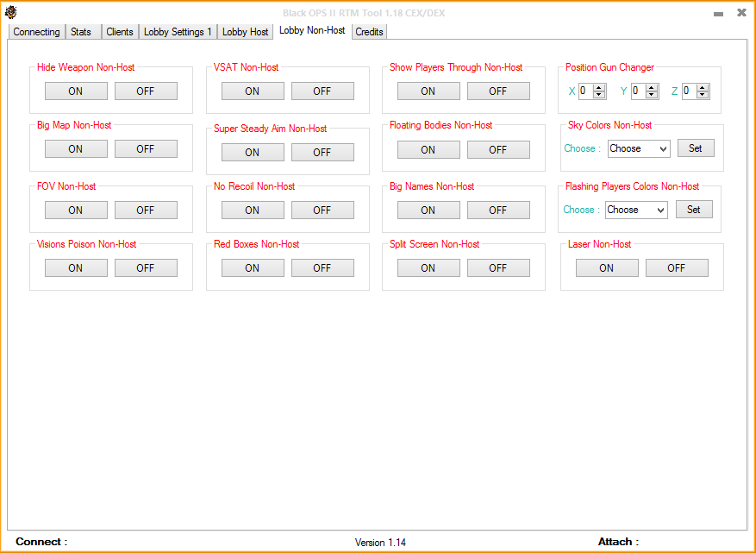Increase Y position gun value
The height and width of the screenshot is (553, 756).
click(652, 88)
